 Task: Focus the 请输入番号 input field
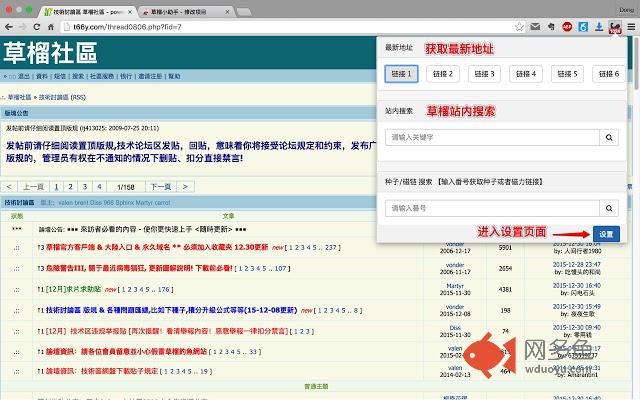(492, 208)
